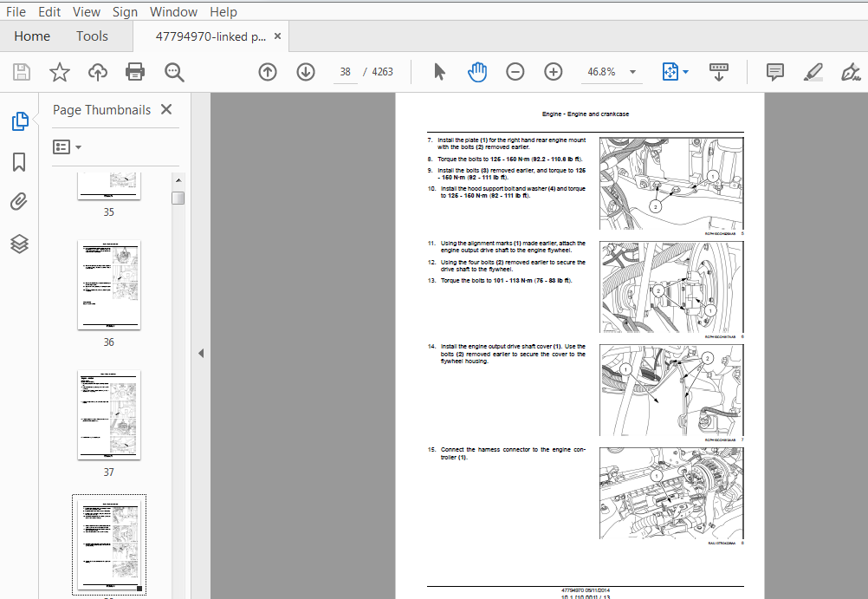Open Page Thumbnails sidebar icon

click(19, 120)
